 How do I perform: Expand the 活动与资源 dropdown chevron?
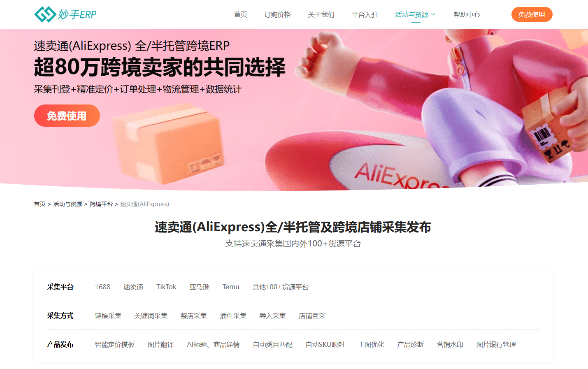point(433,14)
